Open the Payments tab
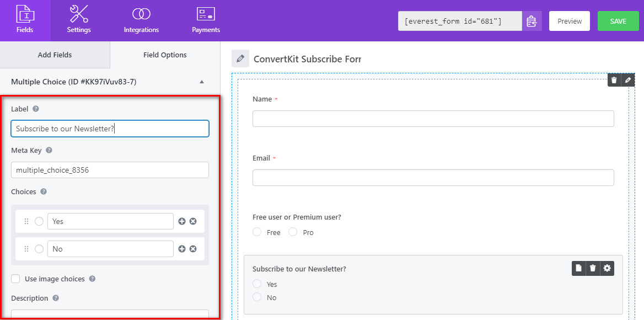Screen dimensions: 644x320 206,20
